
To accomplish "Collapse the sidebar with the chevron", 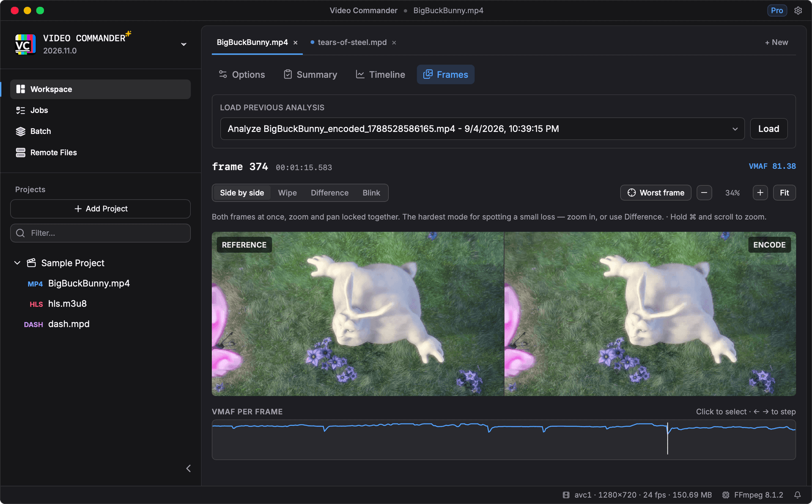I will click(189, 468).
